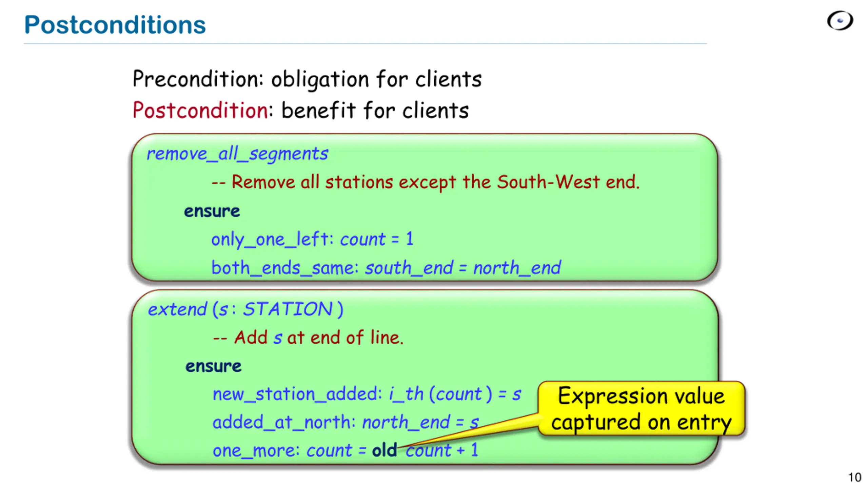
Task: Click the north_end expression in the upper box
Action: [517, 268]
